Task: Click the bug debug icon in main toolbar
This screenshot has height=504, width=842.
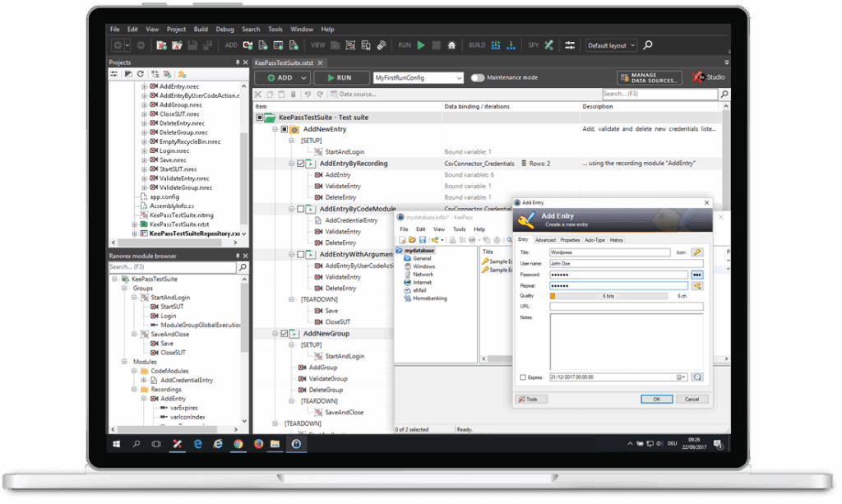Action: pos(451,45)
